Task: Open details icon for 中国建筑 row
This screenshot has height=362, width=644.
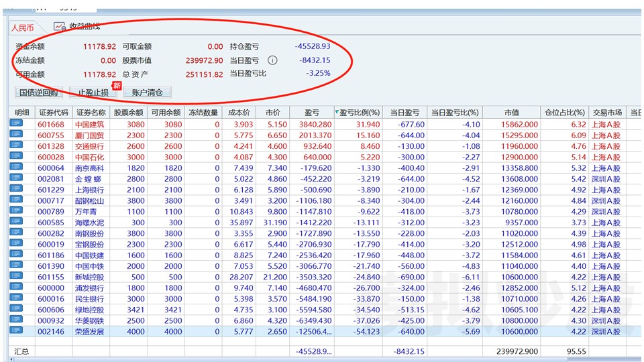Action: pos(16,125)
